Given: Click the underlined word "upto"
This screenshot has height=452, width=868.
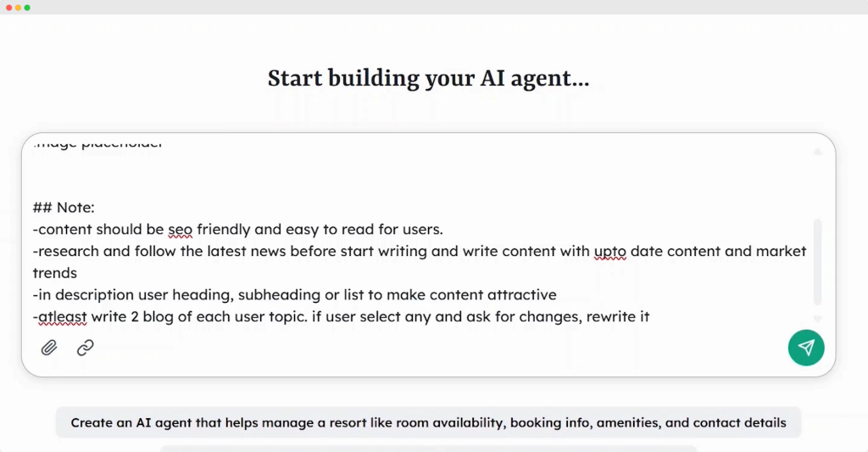Looking at the screenshot, I should coord(609,251).
